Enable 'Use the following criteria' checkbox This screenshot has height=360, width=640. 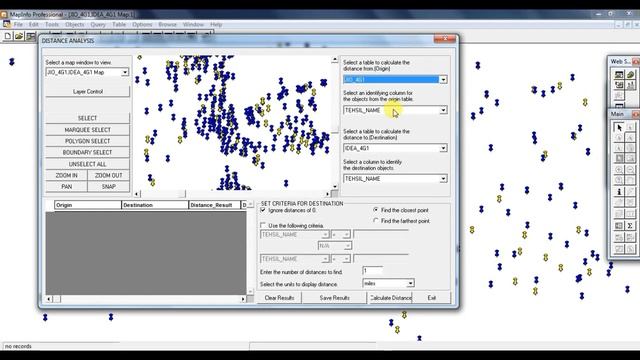263,225
